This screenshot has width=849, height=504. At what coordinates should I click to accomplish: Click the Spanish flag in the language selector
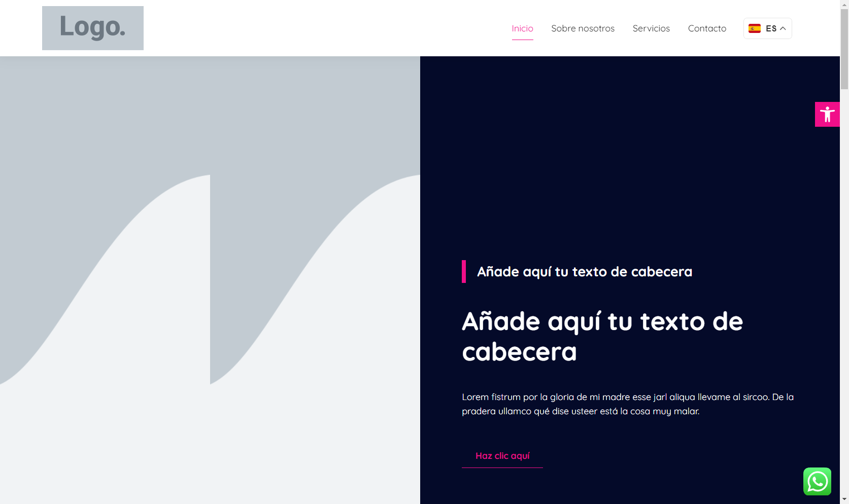coord(755,28)
